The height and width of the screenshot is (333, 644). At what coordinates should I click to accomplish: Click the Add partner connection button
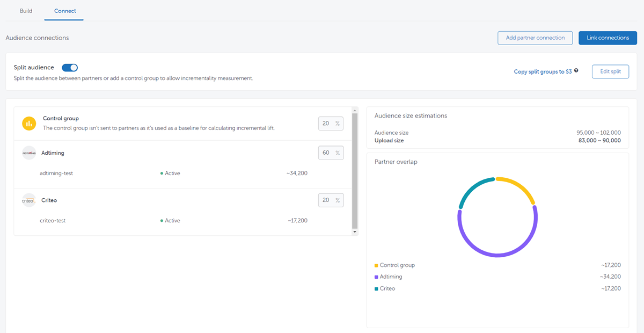(535, 38)
